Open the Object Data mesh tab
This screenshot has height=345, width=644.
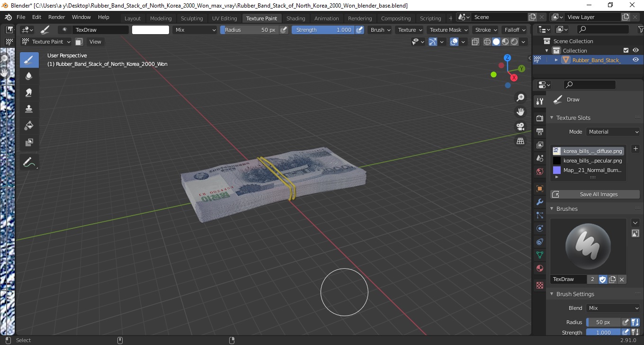click(x=539, y=255)
